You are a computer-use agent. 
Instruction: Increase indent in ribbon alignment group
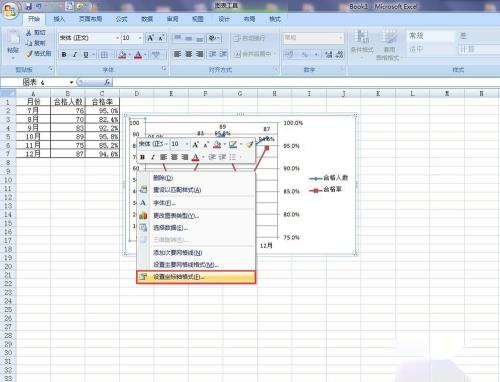(x=223, y=54)
